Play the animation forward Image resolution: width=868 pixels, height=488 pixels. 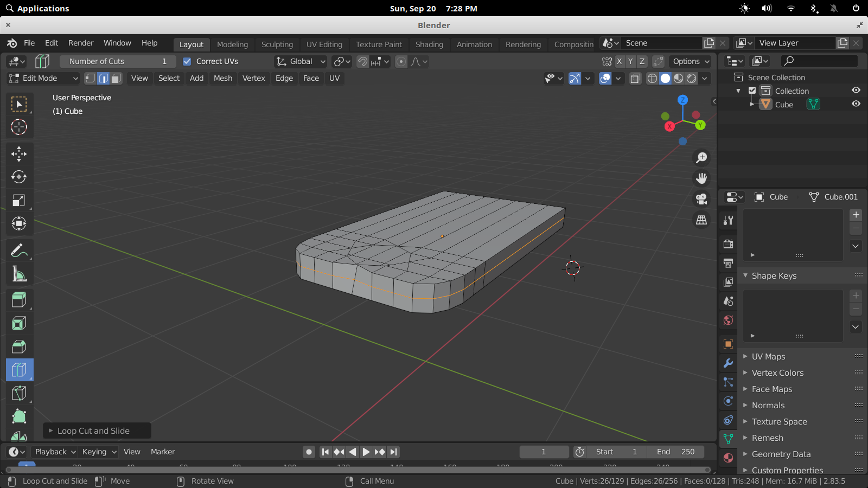coord(366,452)
